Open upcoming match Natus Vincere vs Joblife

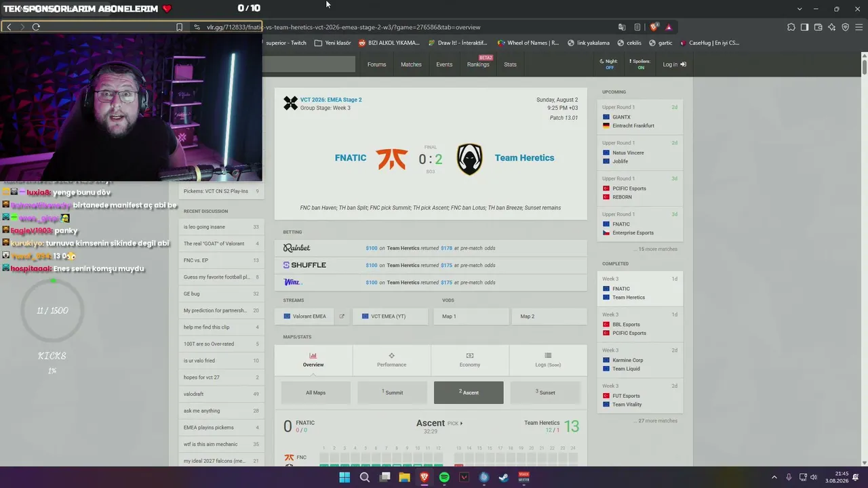coord(639,152)
